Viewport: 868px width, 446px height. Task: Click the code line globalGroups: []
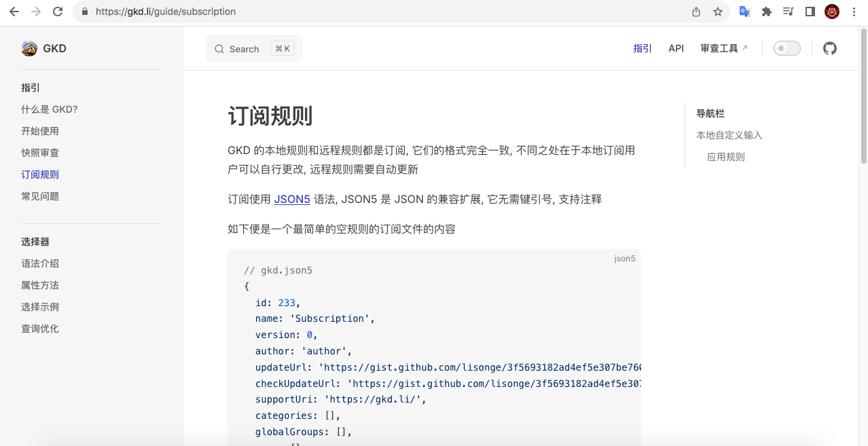point(304,432)
